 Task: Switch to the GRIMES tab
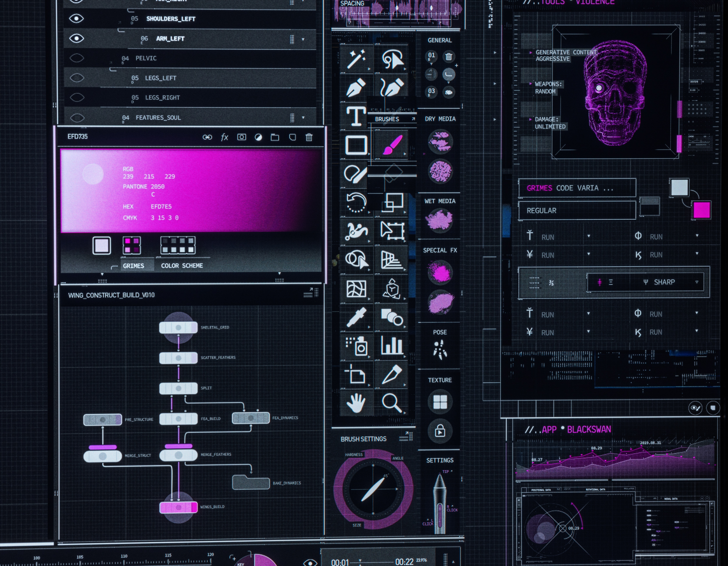[x=133, y=266]
